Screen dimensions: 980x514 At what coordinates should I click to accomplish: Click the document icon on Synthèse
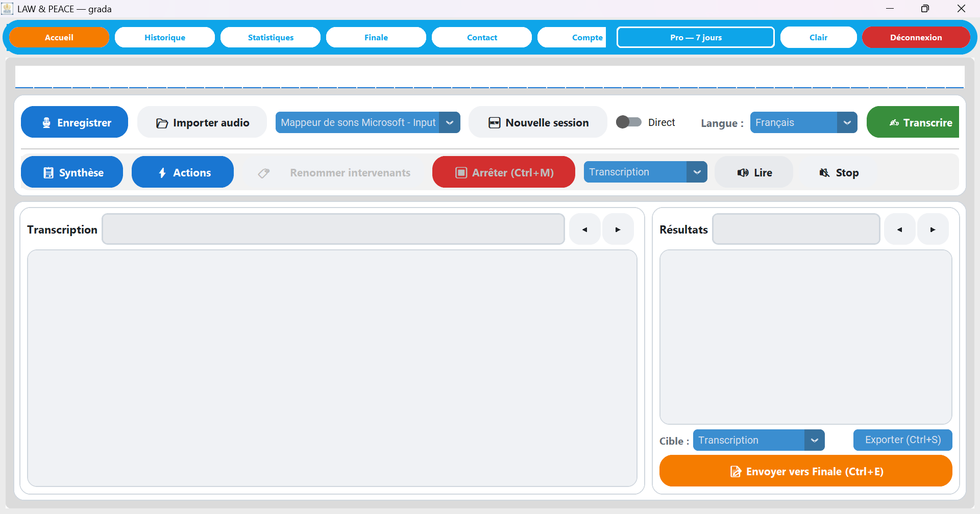point(48,173)
